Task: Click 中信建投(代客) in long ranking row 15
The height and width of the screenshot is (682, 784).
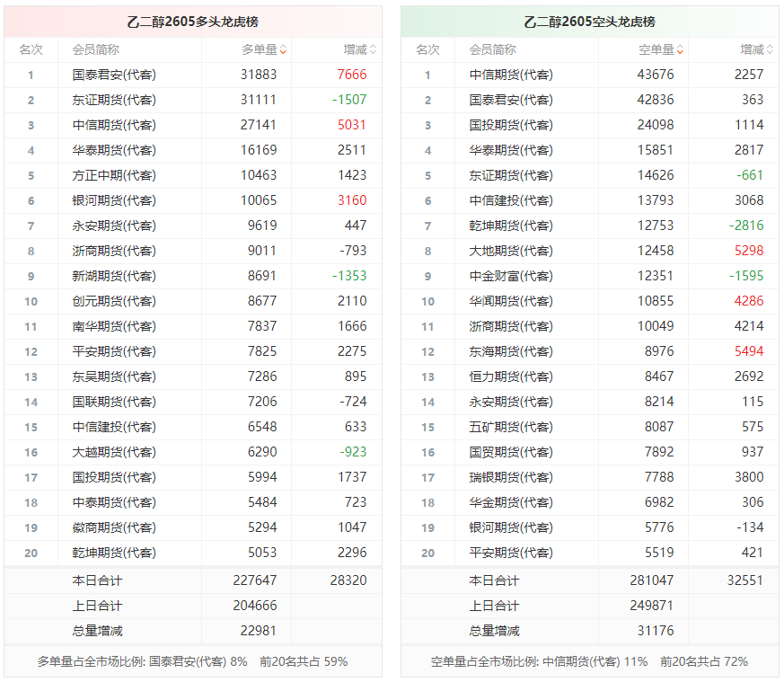Action: [x=114, y=427]
